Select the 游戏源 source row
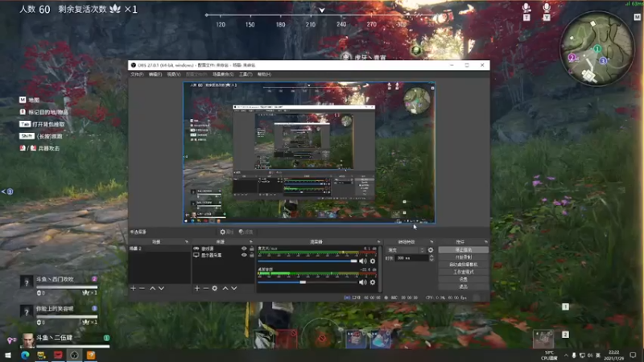This screenshot has width=644, height=362. coord(224,249)
